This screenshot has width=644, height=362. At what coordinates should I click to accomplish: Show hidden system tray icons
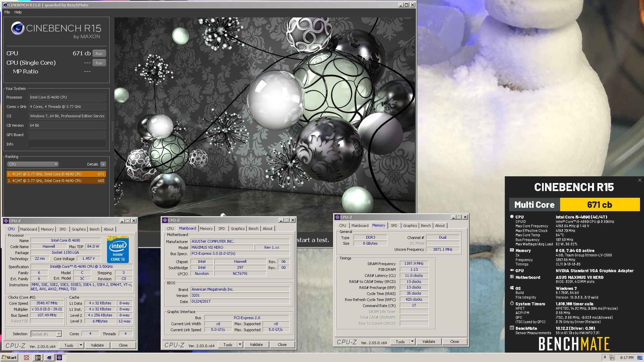[605, 358]
